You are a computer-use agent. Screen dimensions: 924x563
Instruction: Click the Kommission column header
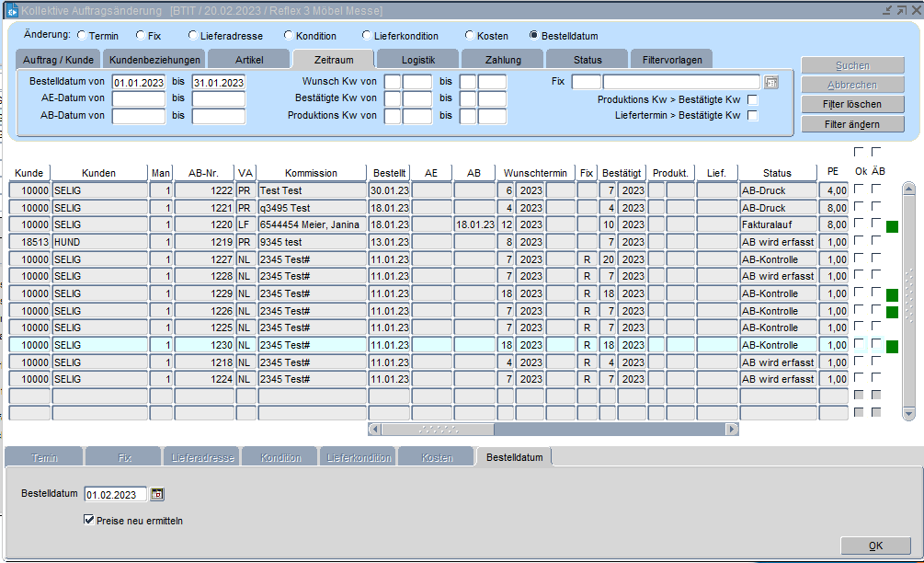coord(311,173)
